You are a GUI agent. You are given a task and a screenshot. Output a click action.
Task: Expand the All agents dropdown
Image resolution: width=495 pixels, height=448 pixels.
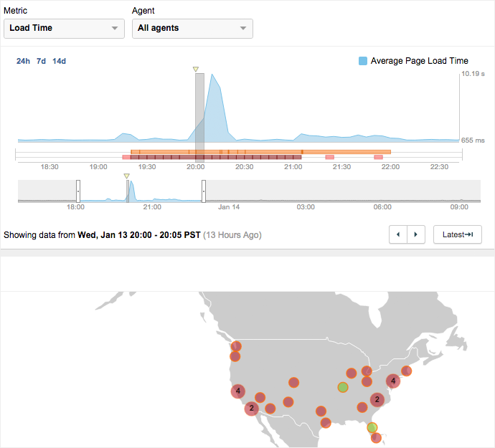[x=192, y=29]
